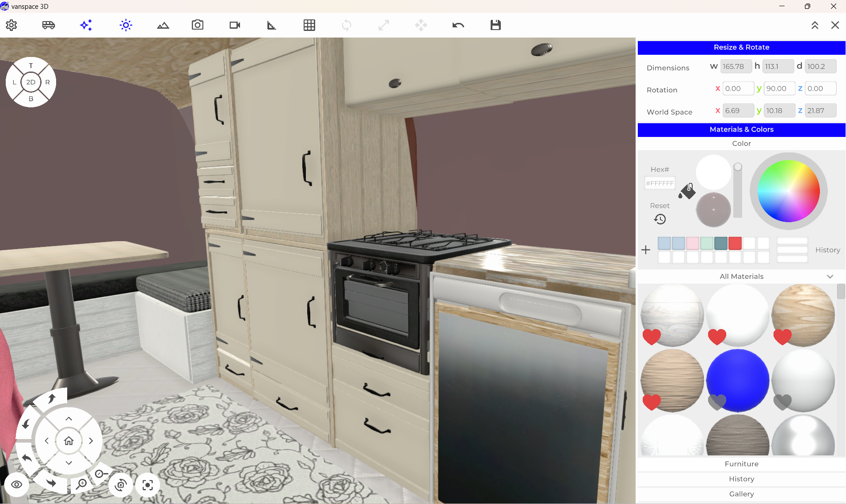Open the settings gear in toolbar

coord(11,25)
